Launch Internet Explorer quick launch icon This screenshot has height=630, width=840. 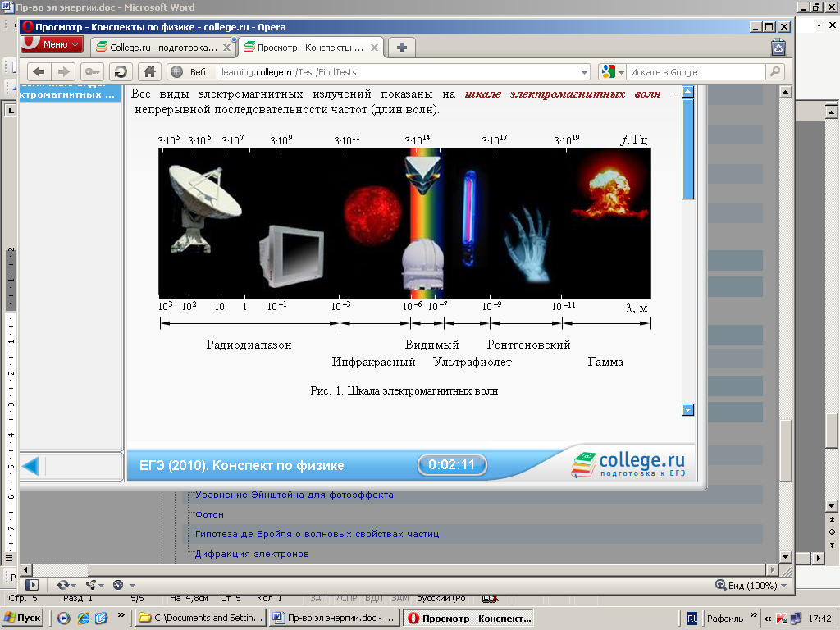(83, 619)
